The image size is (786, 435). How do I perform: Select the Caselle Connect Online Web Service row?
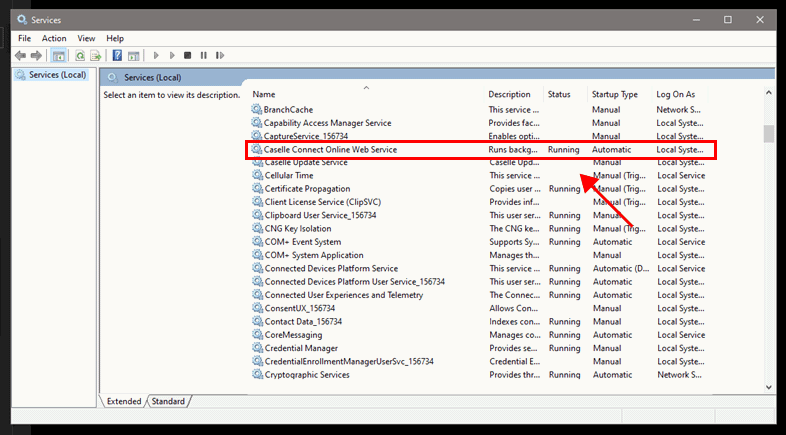330,149
